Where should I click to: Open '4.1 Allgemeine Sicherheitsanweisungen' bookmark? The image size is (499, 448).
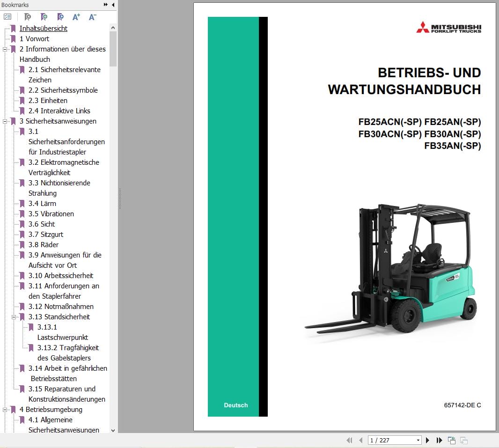[64, 425]
